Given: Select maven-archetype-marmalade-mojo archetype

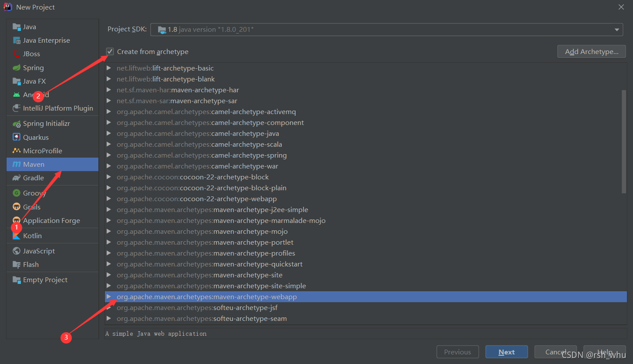Looking at the screenshot, I should coord(366,220).
